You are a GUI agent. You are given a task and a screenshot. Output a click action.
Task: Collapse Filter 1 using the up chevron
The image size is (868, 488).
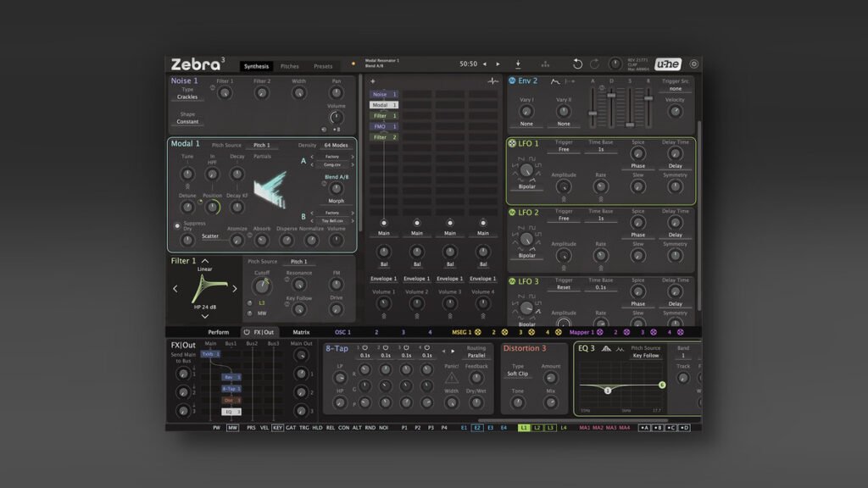tap(205, 261)
